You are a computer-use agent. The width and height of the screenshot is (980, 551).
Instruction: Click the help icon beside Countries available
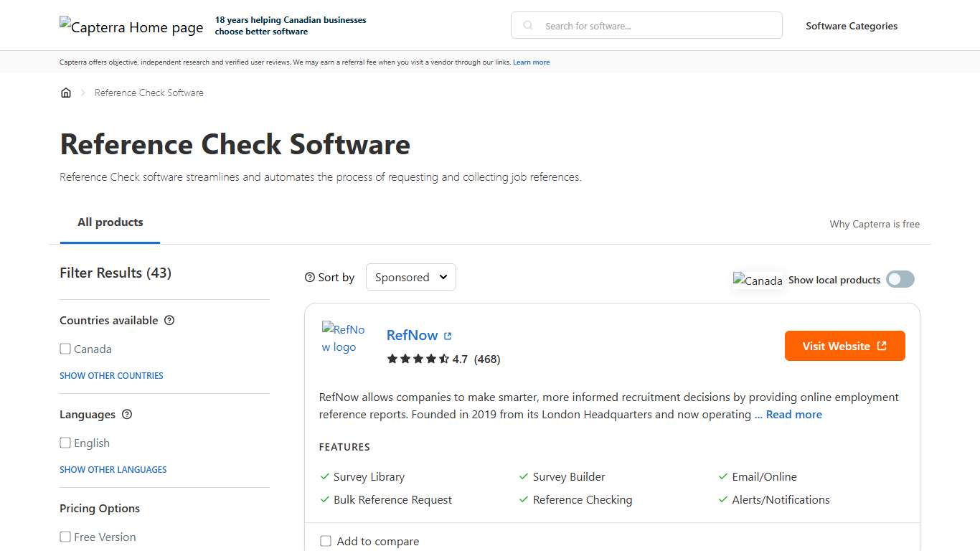click(x=169, y=320)
